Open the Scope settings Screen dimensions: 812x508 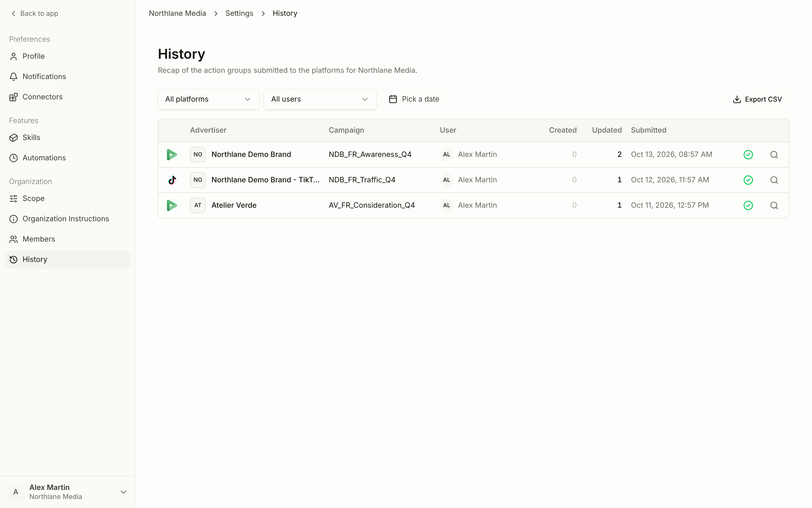[67, 199]
